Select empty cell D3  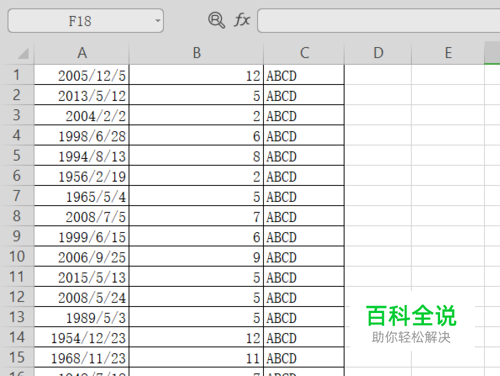(378, 115)
